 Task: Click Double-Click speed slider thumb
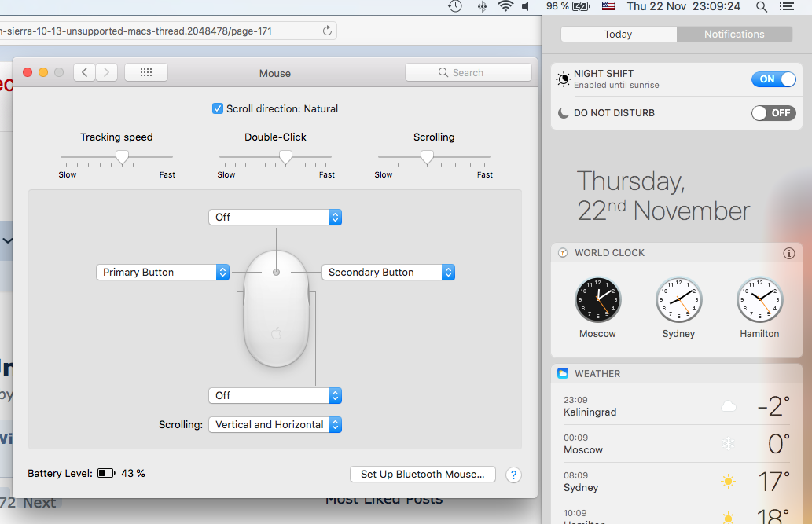coord(285,157)
